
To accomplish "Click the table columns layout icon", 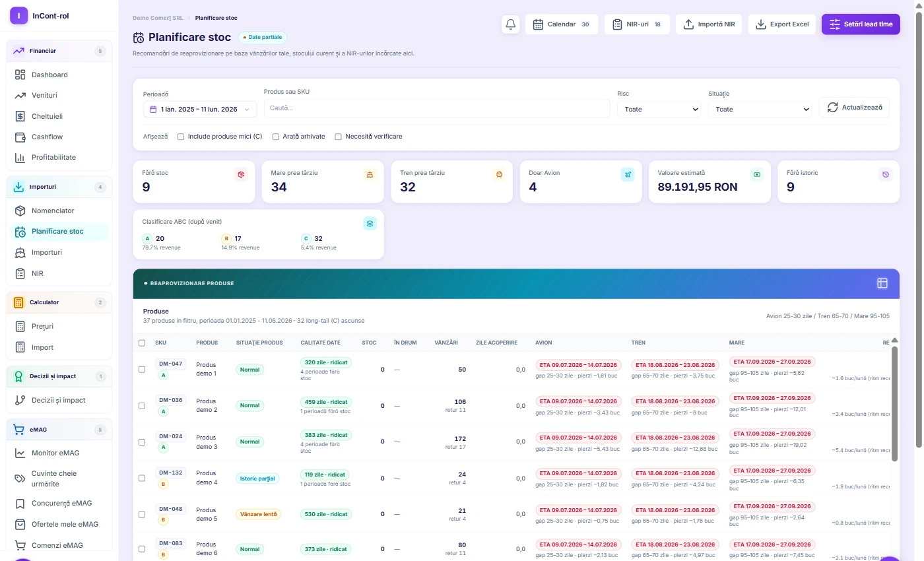I will [882, 283].
